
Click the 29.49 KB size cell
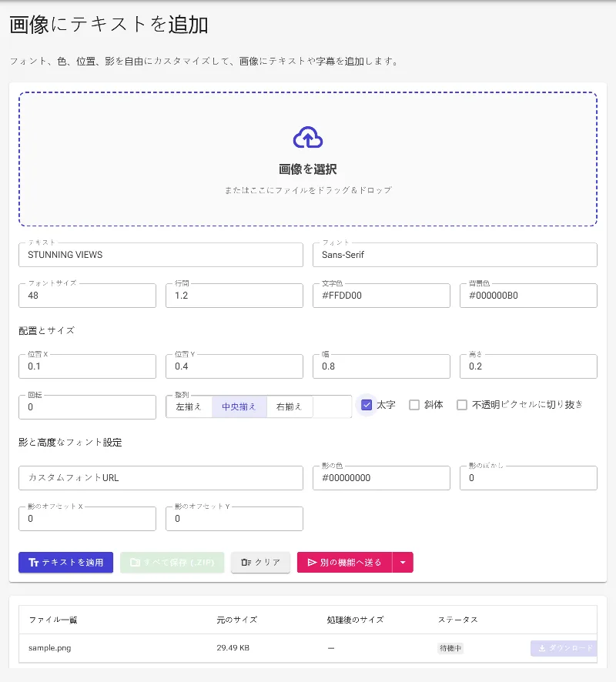(233, 648)
